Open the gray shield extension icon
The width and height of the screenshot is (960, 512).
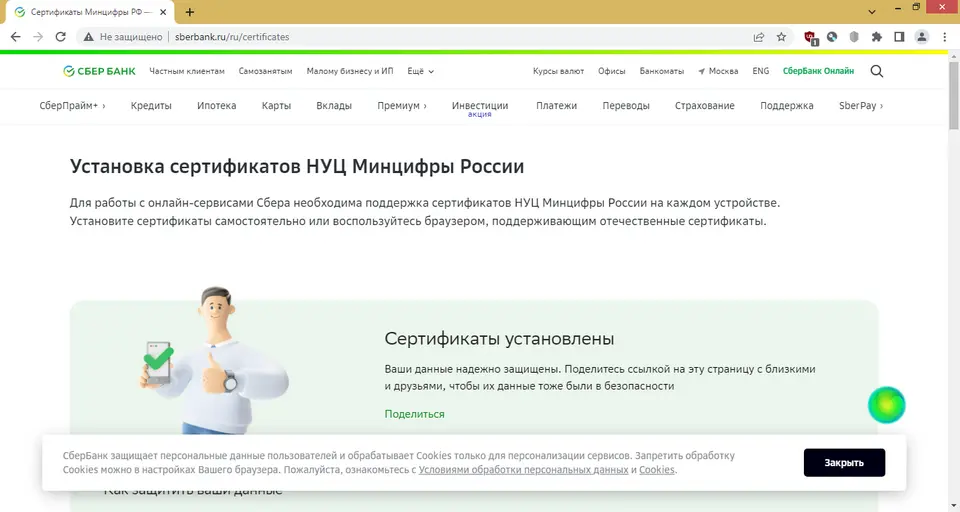[854, 37]
